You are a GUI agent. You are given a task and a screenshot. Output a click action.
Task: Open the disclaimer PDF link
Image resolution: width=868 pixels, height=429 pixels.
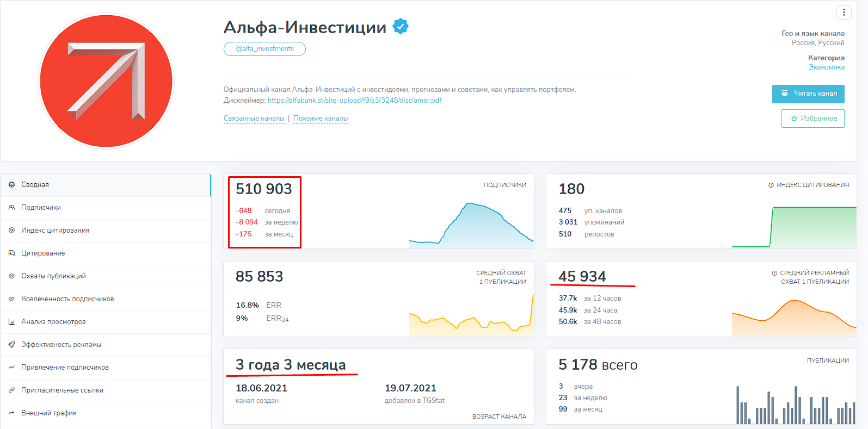[354, 101]
